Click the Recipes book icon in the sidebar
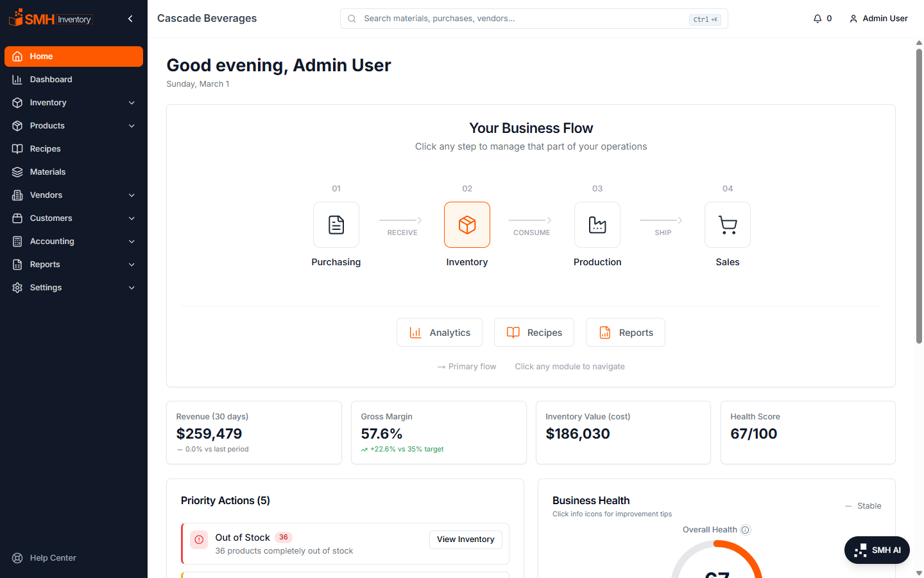 [17, 149]
